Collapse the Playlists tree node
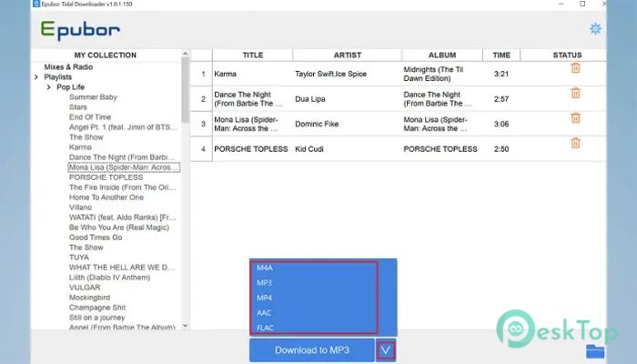The height and width of the screenshot is (364, 637). click(x=36, y=77)
